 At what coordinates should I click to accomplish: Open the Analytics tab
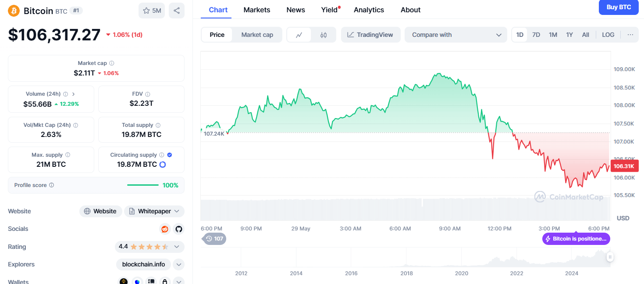point(369,10)
